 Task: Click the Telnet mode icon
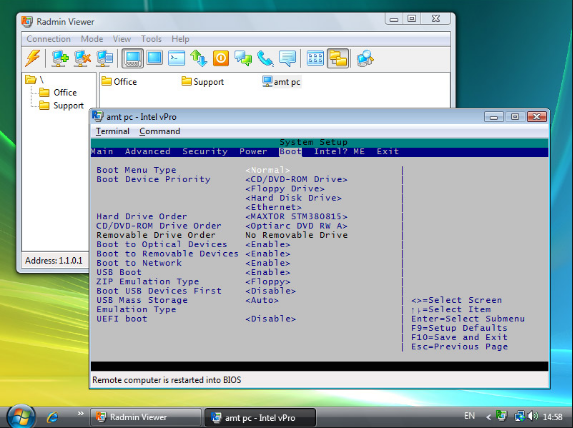click(177, 58)
